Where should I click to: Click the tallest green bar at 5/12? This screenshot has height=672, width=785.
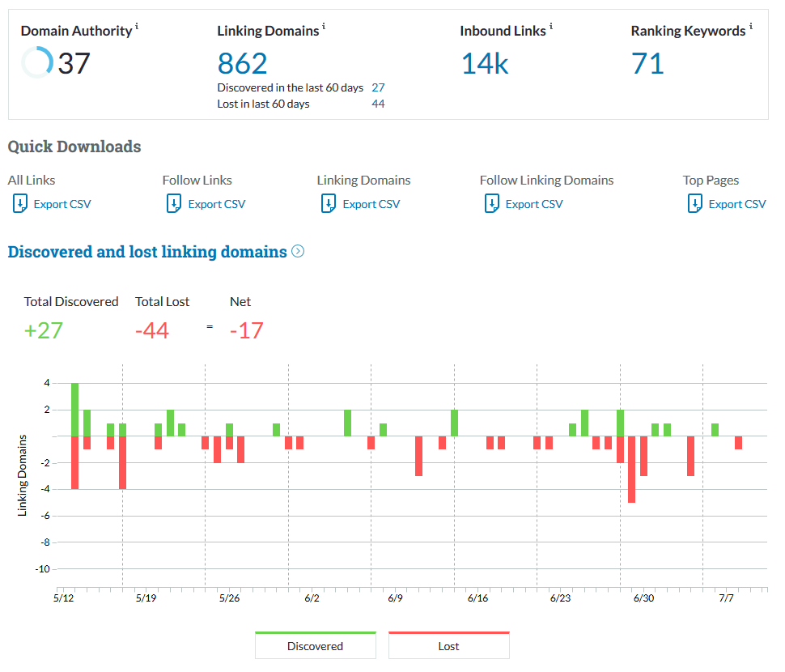74,410
